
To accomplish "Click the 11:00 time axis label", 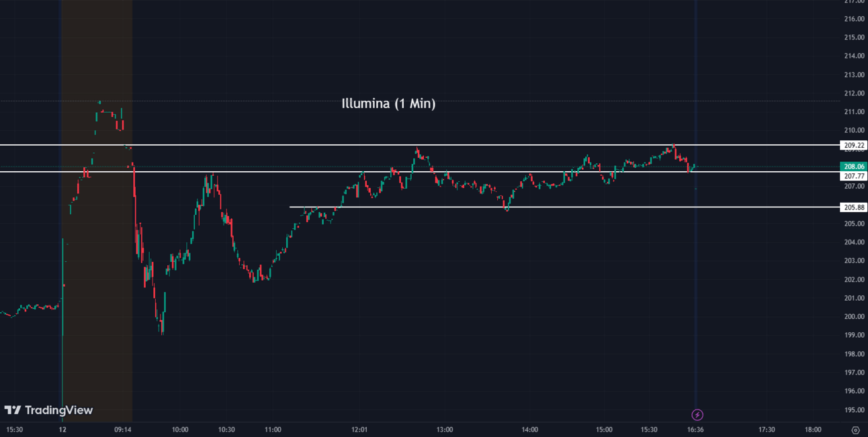I will click(x=273, y=430).
